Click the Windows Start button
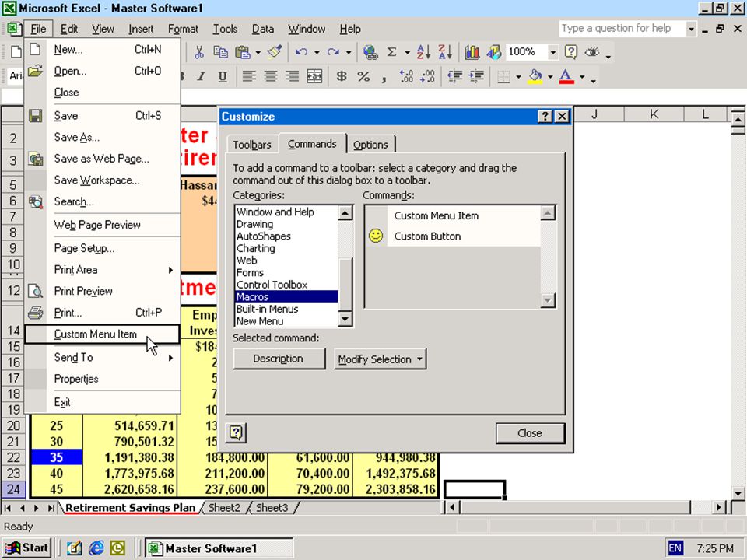This screenshot has width=747, height=560. (x=27, y=548)
